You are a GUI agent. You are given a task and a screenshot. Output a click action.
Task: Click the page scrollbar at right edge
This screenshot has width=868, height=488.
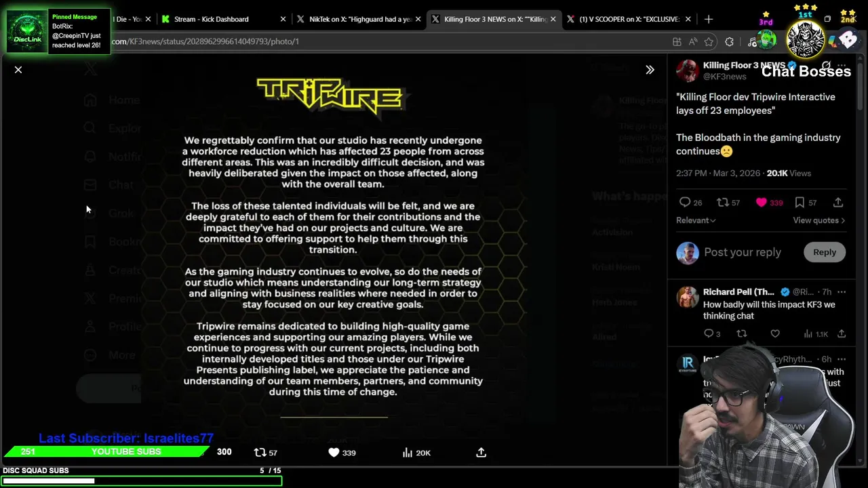tap(861, 88)
